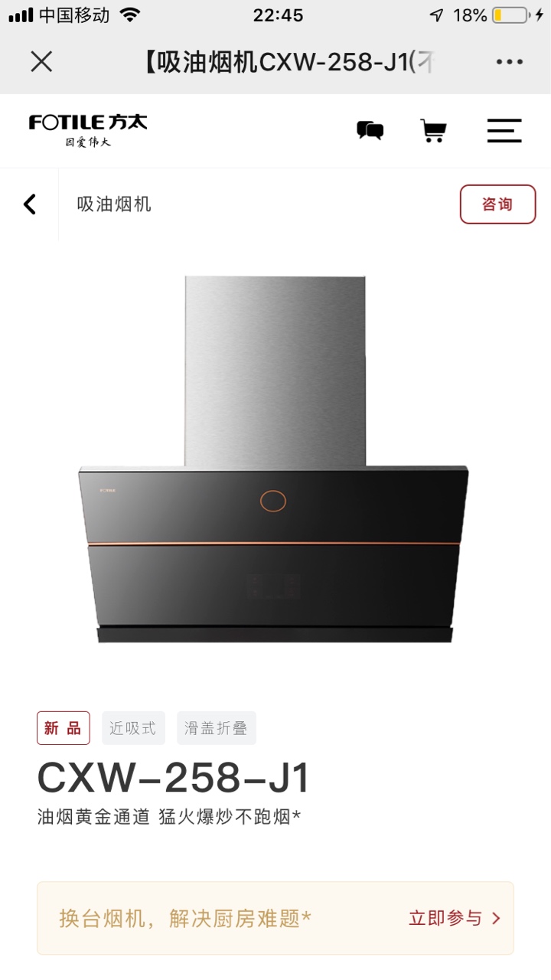The image size is (551, 980).
Task: Tap the CXW-258-J1 model title
Action: [174, 778]
